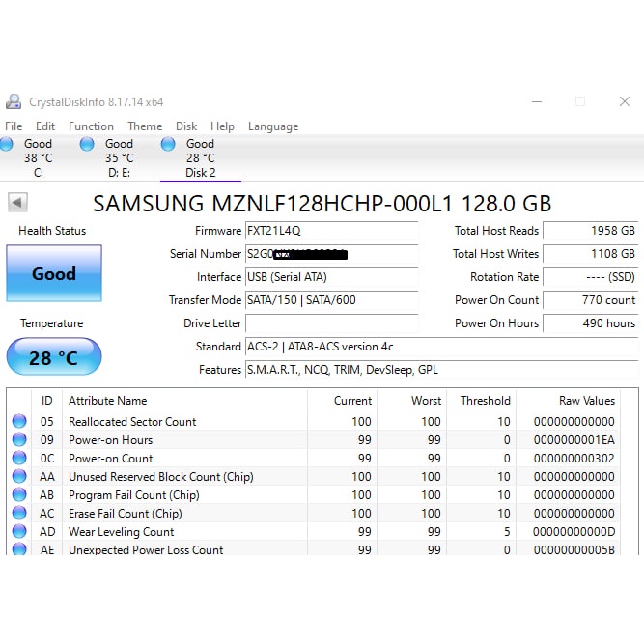This screenshot has height=644, width=644.
Task: Open the Function menu
Action: [x=91, y=126]
